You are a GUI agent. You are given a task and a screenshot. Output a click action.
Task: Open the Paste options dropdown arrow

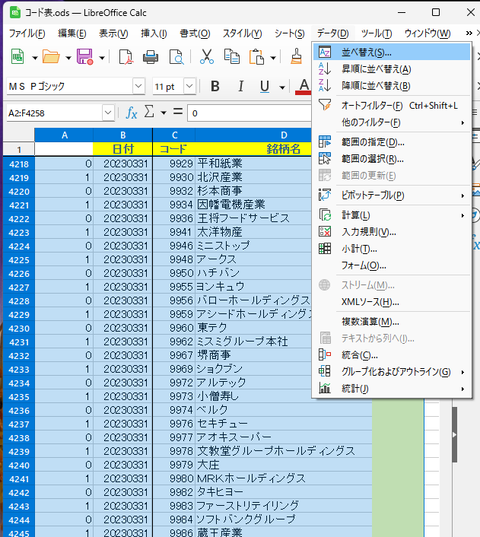pyautogui.click(x=273, y=58)
